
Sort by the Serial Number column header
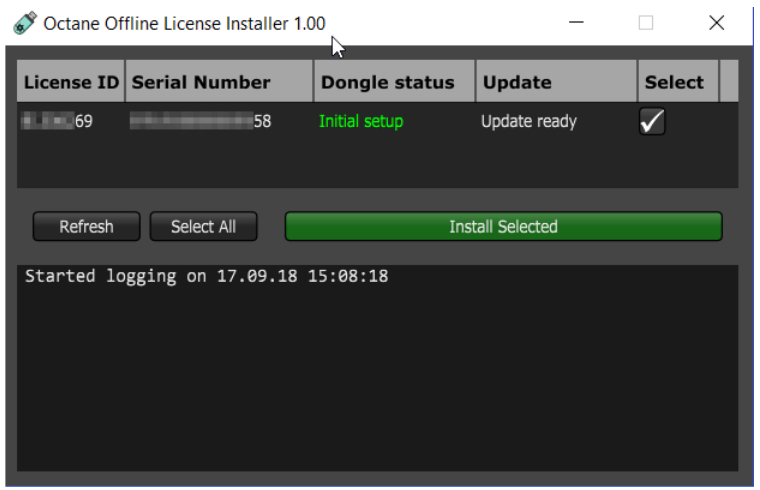(219, 81)
